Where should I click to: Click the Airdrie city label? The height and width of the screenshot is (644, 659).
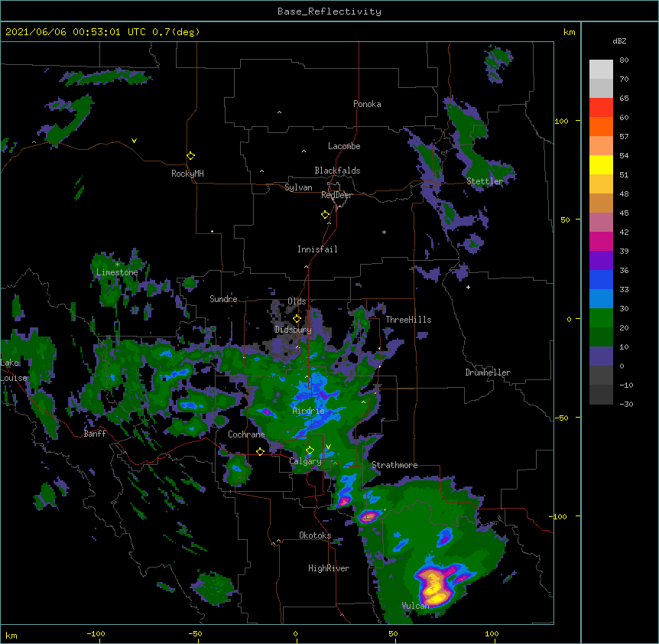click(308, 411)
